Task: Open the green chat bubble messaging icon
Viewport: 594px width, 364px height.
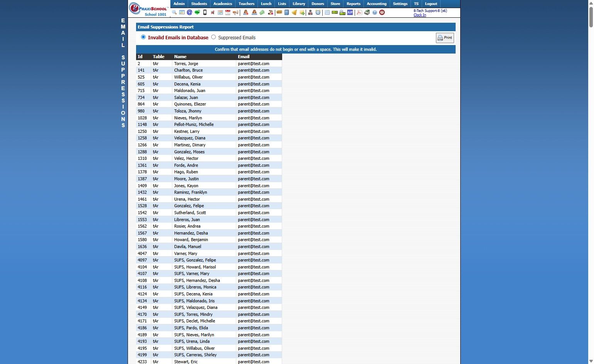Action: (197, 12)
